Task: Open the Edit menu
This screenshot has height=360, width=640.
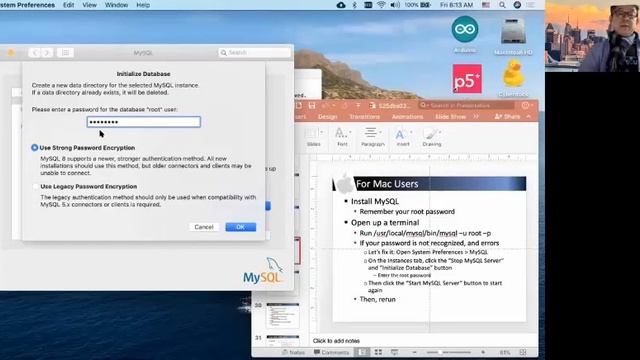Action: click(69, 5)
